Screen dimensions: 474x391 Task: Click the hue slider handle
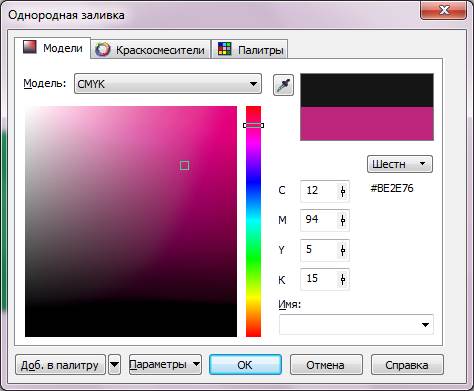tap(253, 125)
